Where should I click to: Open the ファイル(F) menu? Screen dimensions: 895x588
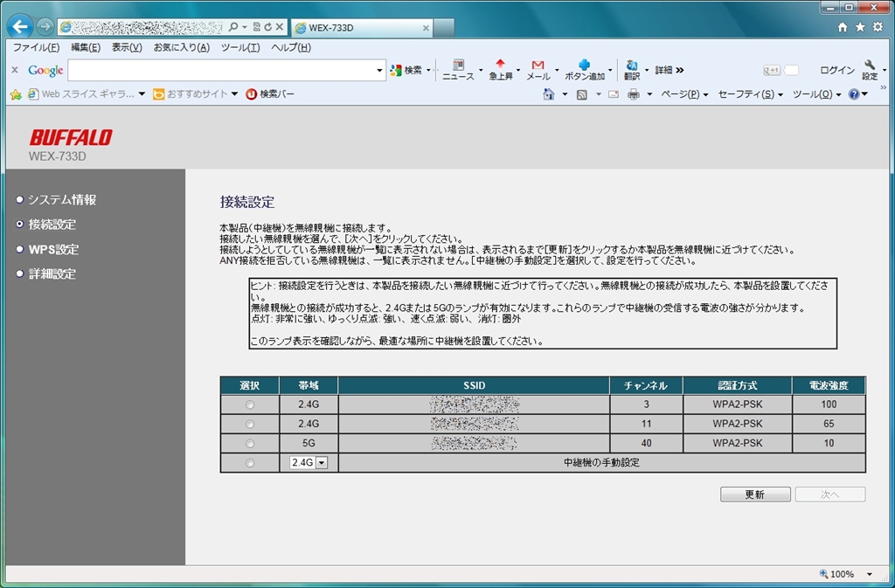tap(36, 47)
